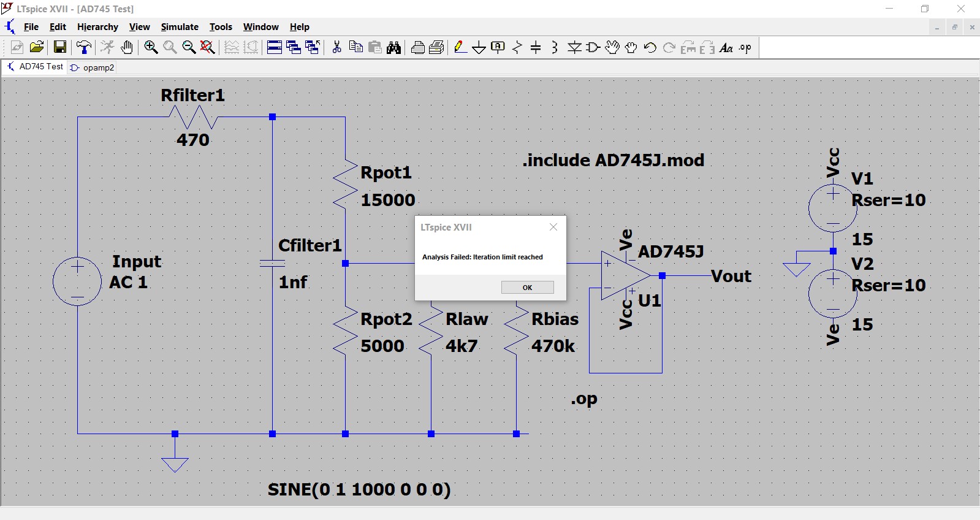Image resolution: width=980 pixels, height=520 pixels.
Task: Select the Resistor placement tool
Action: pyautogui.click(x=517, y=47)
